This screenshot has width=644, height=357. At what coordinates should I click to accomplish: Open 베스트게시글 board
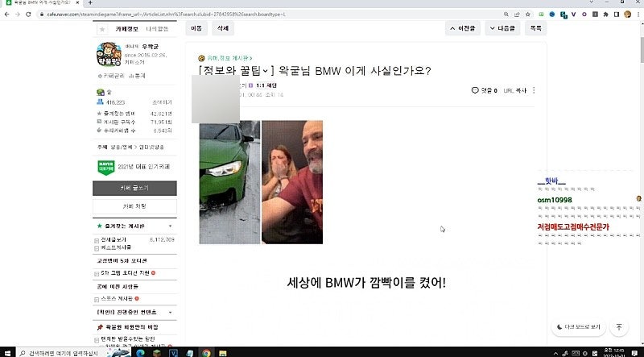tap(116, 247)
